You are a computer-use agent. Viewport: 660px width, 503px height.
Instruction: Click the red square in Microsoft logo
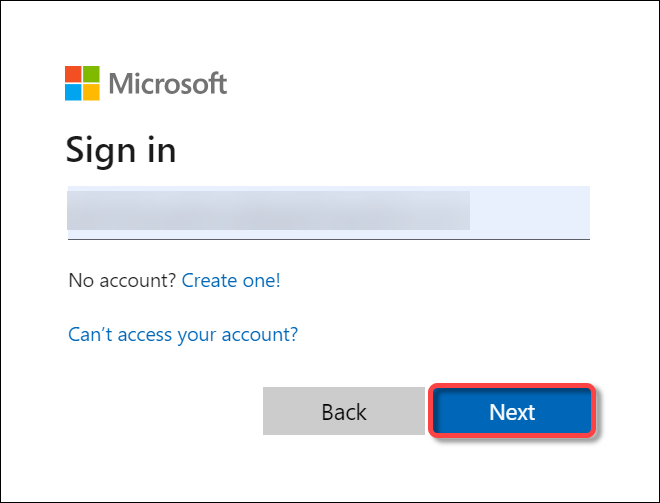tap(73, 74)
